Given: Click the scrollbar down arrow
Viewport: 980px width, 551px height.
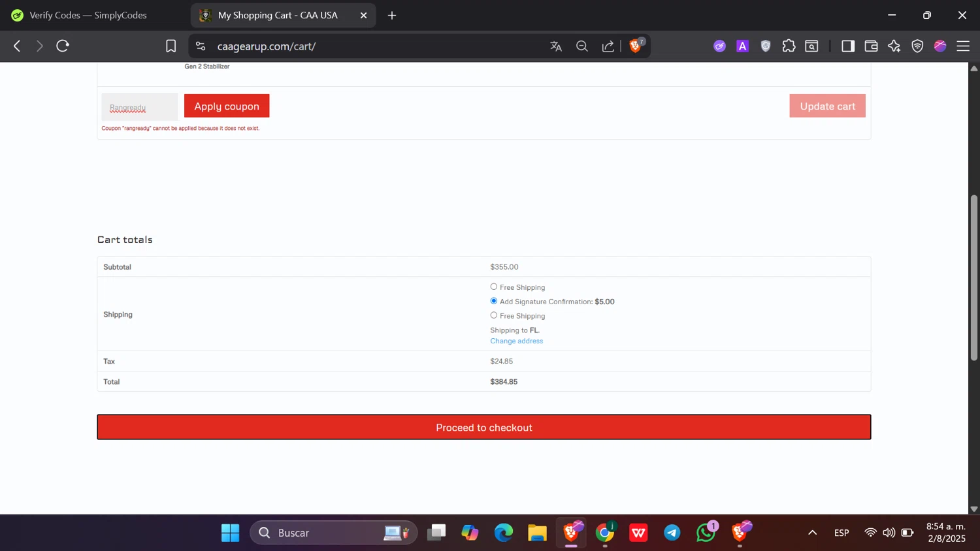Looking at the screenshot, I should click(x=974, y=509).
